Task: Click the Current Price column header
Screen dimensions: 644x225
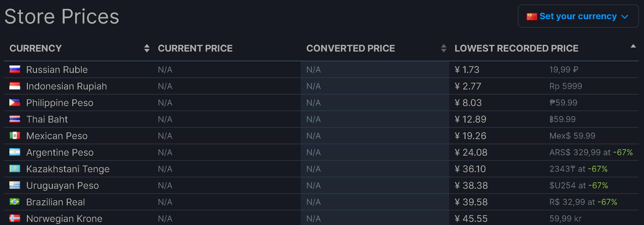Action: coord(195,48)
